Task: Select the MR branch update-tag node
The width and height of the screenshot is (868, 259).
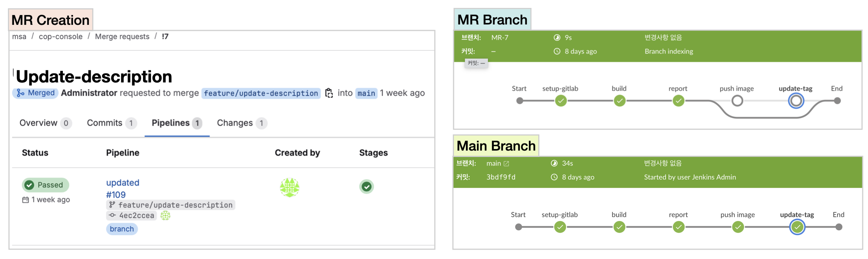Action: [796, 101]
